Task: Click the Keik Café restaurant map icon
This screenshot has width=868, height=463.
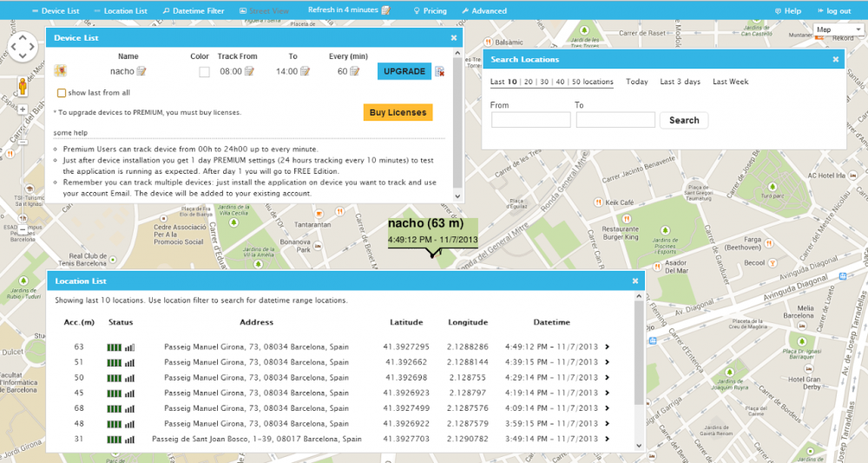Action: pyautogui.click(x=598, y=202)
